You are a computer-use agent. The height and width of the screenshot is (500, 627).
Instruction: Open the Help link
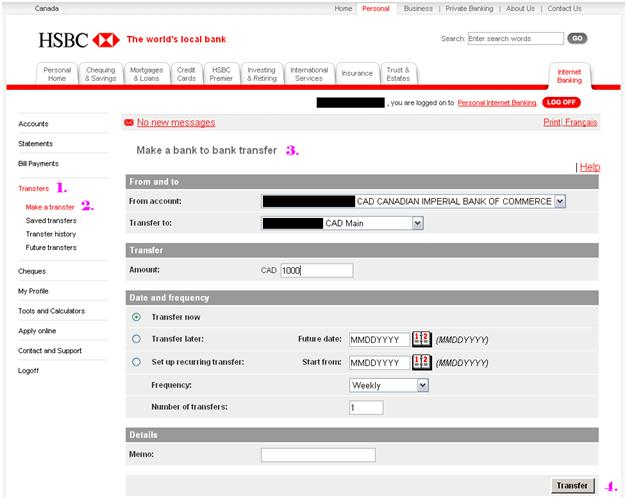[590, 167]
